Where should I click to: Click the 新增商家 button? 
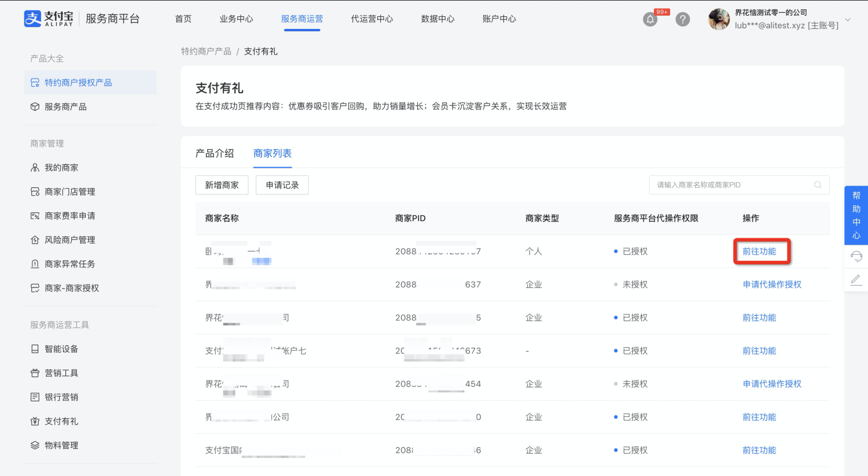pos(222,185)
